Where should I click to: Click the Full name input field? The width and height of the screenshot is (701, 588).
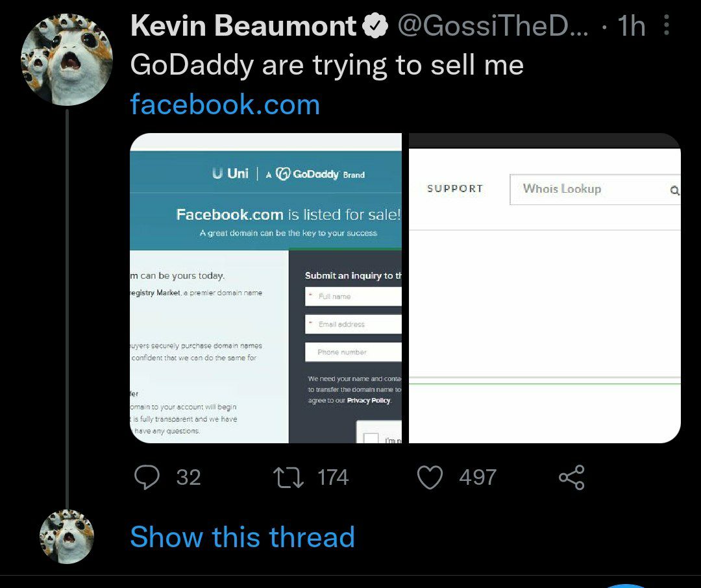pos(353,297)
